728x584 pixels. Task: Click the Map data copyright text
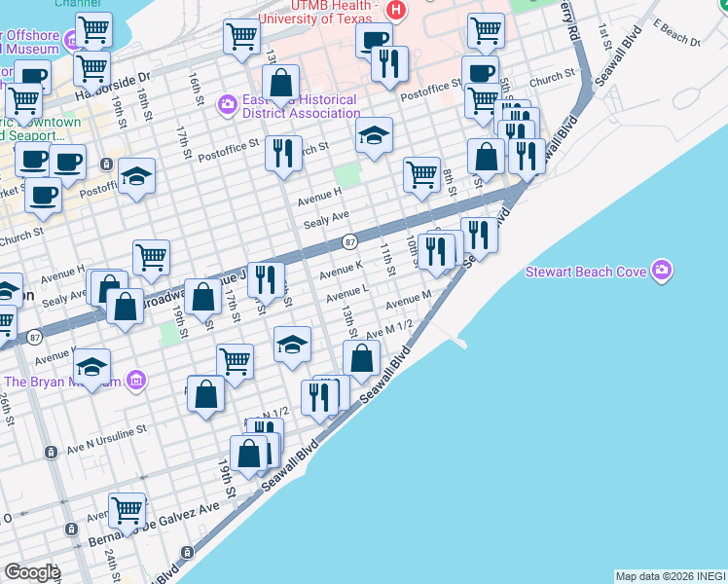click(x=672, y=576)
